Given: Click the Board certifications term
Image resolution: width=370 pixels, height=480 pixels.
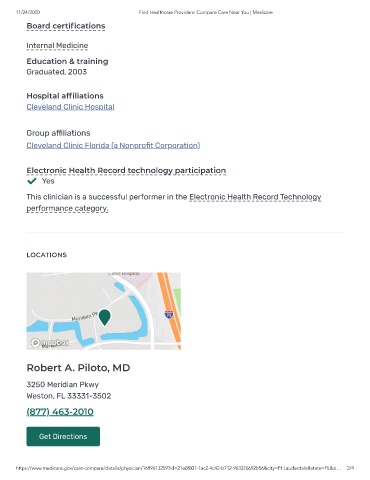Looking at the screenshot, I should [66, 26].
